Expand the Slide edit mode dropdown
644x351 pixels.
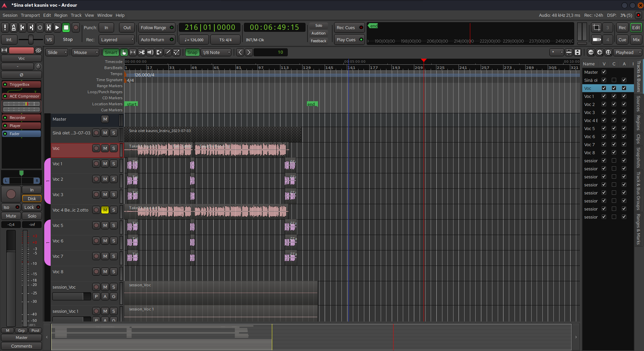point(57,52)
